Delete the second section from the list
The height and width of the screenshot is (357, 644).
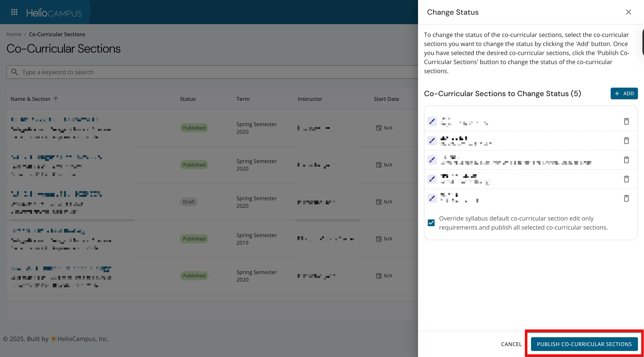coord(626,141)
